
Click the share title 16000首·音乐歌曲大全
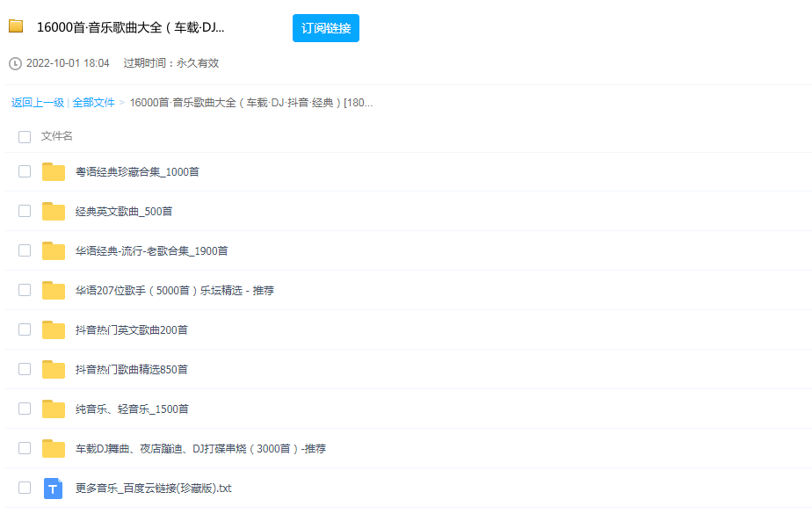pos(130,27)
